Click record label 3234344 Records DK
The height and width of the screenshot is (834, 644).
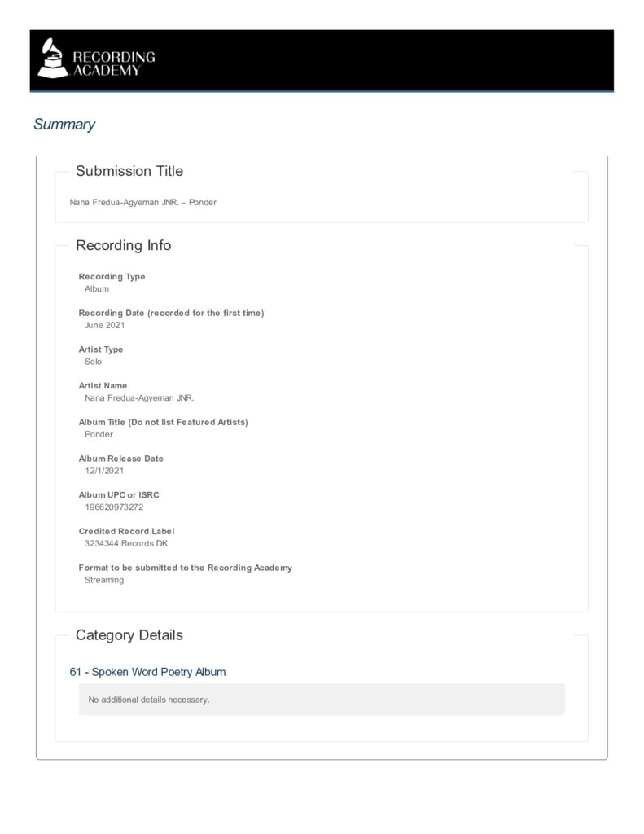click(126, 543)
